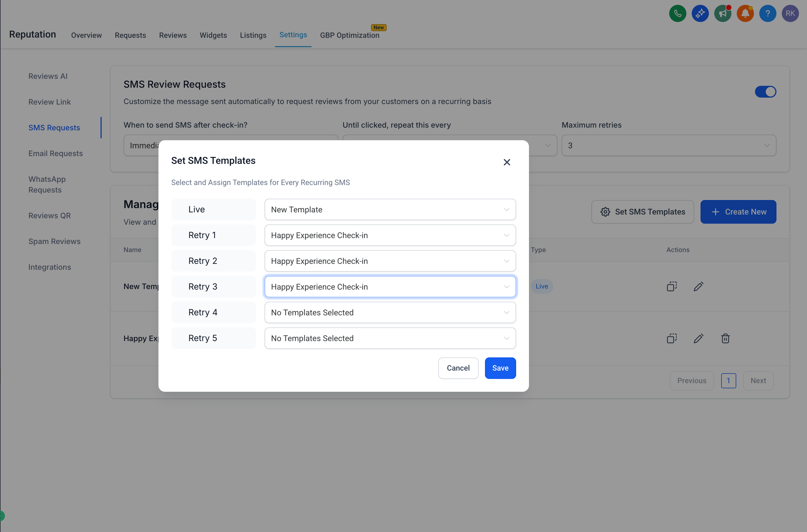Open the AI sparkle assistant icon
This screenshot has height=532, width=807.
coord(700,14)
